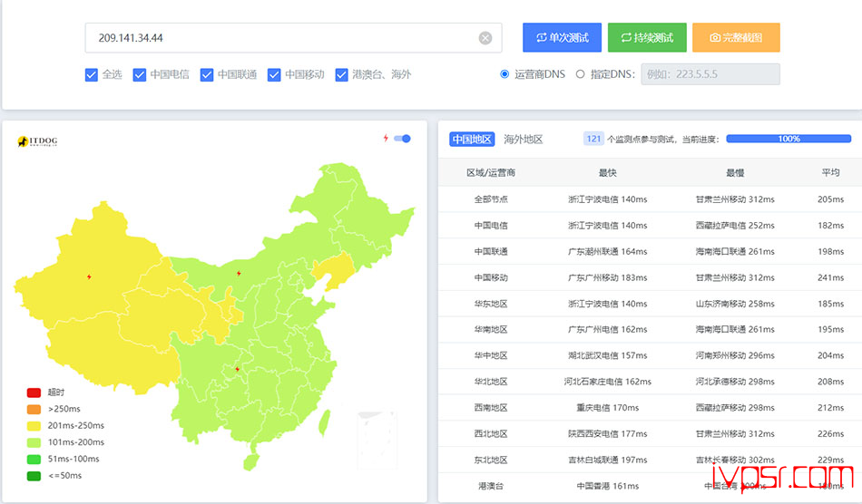The height and width of the screenshot is (504, 862).
Task: Start a 单次测试 single test
Action: [x=562, y=37]
